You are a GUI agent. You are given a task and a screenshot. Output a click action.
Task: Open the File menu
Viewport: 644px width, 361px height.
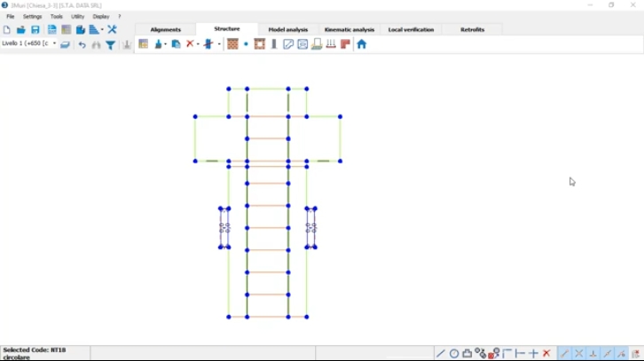[x=11, y=17]
